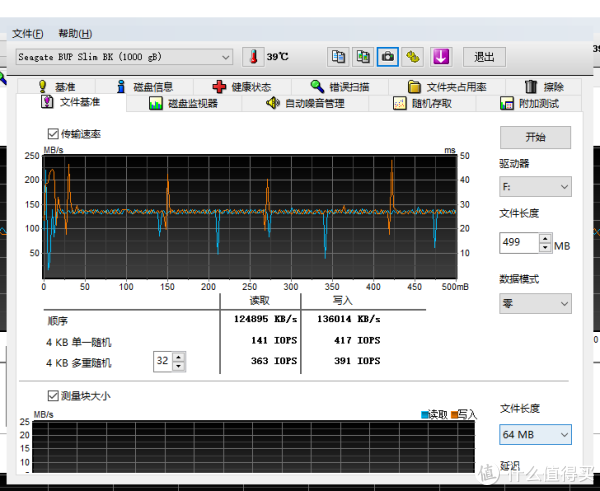This screenshot has height=491, width=600.
Task: Open the 64 MB file length dropdown
Action: [x=535, y=435]
